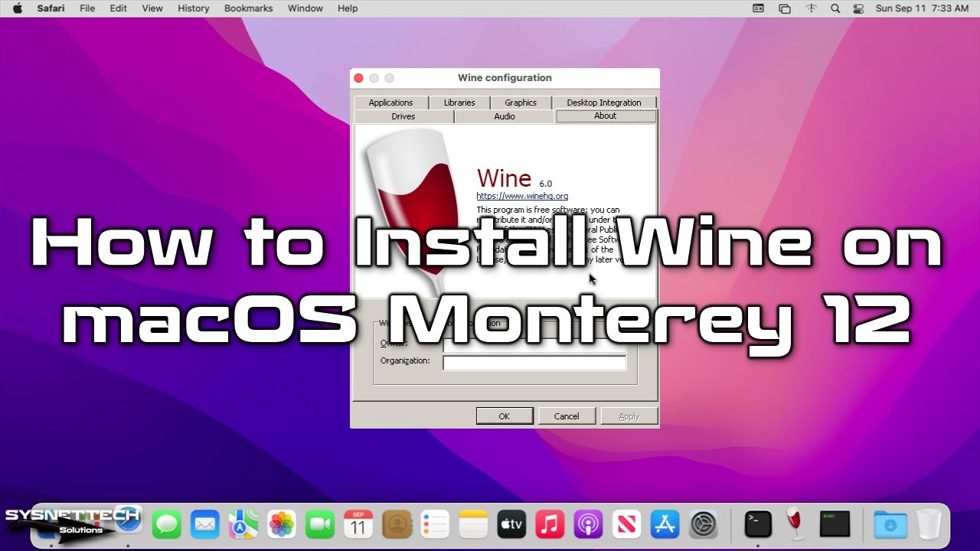Switch to the Applications tab

pyautogui.click(x=390, y=103)
